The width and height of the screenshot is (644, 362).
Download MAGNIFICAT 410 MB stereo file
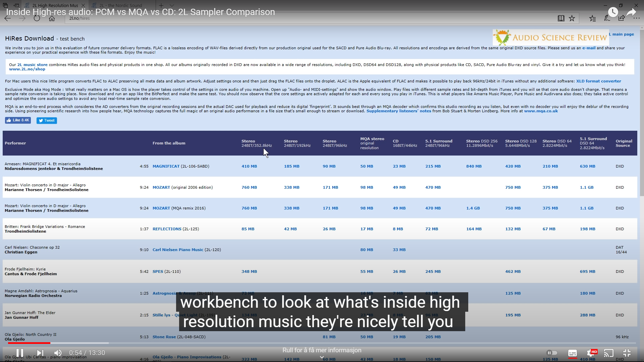coord(249,166)
